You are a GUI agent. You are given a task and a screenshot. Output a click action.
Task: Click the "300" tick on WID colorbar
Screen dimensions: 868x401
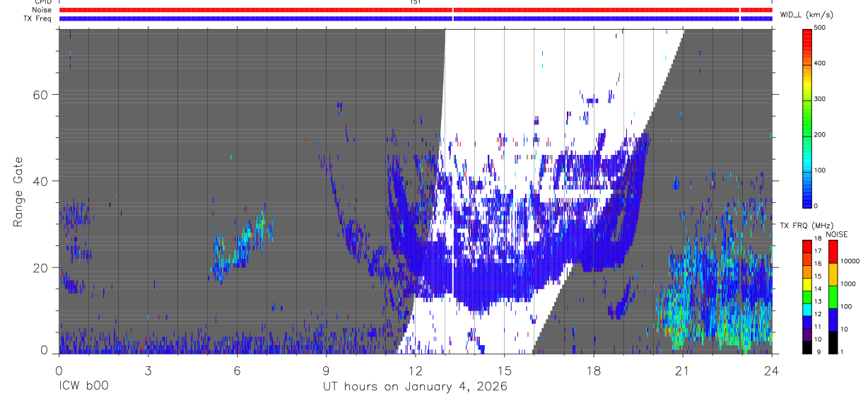point(821,99)
